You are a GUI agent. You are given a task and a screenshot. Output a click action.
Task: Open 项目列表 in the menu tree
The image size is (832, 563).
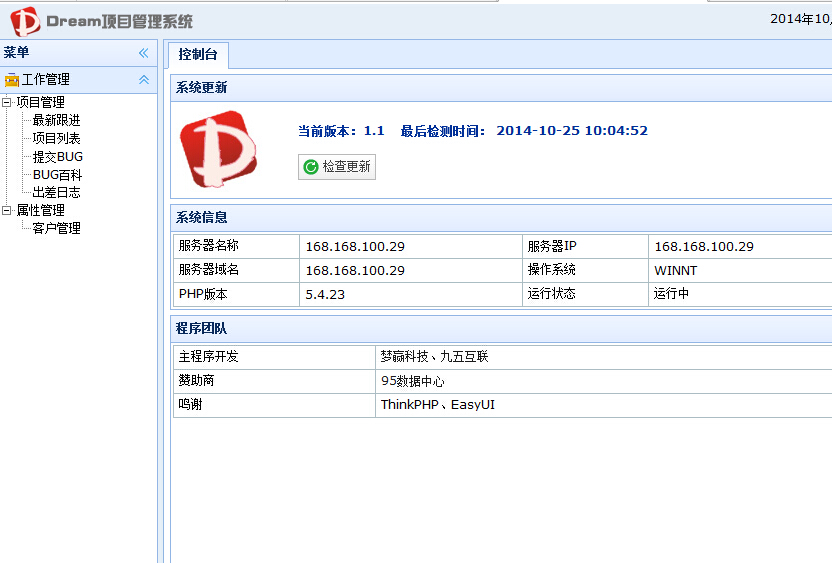[x=56, y=138]
